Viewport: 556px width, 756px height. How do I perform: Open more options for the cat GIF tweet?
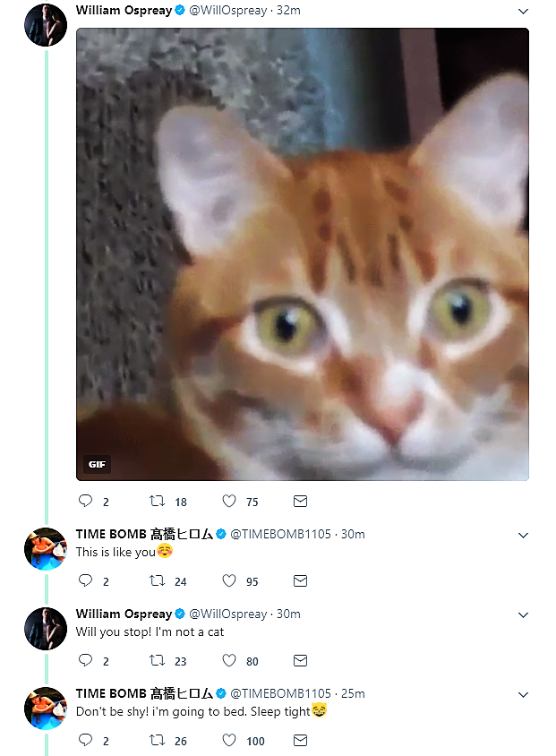point(524,12)
